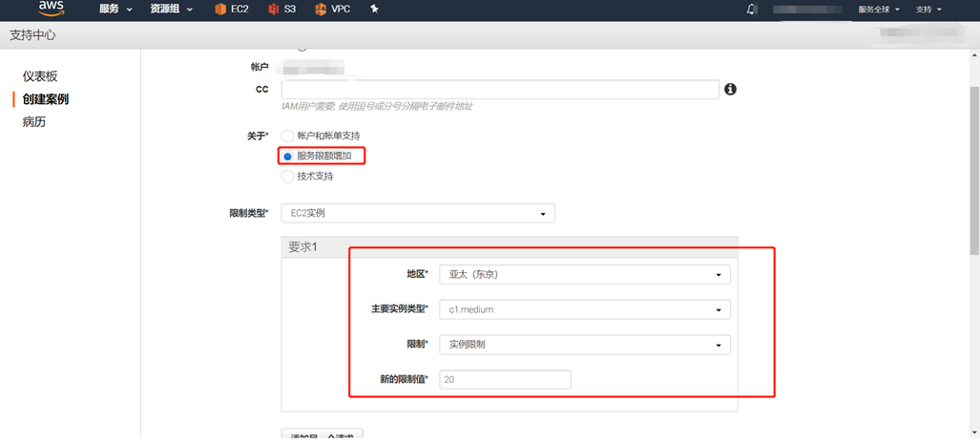Click the AWS logo home icon
Image resolution: width=980 pixels, height=444 pixels.
pos(52,10)
